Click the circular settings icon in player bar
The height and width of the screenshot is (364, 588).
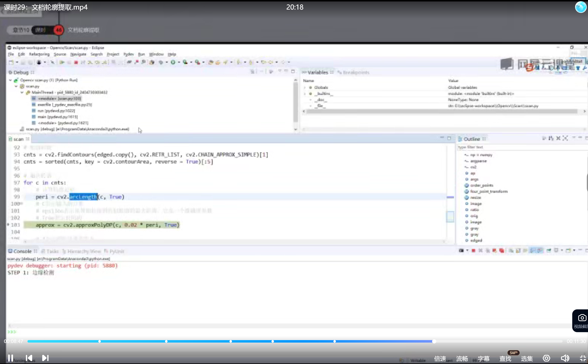pos(546,358)
